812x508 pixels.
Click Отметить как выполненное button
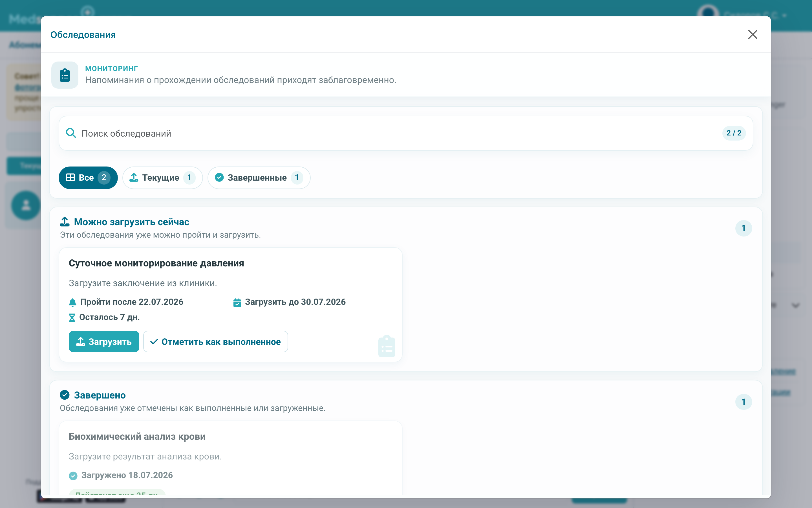(x=215, y=341)
